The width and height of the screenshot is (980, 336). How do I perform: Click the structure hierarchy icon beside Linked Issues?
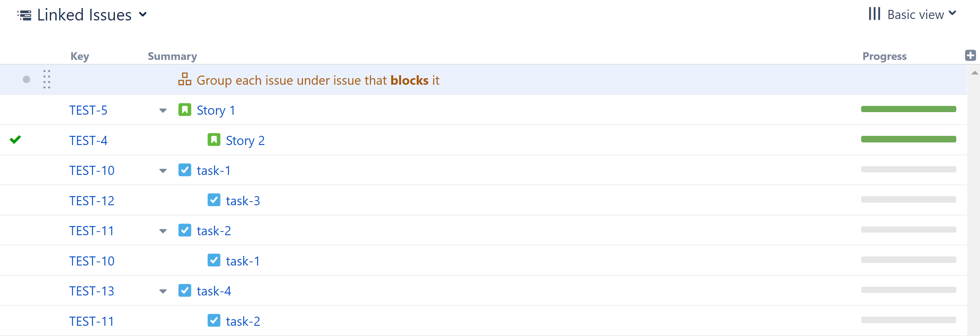tap(24, 15)
